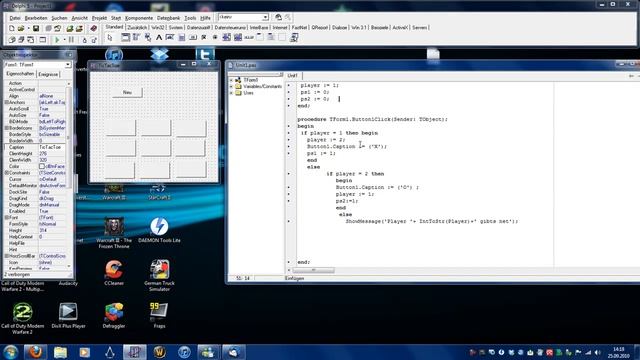Switch to the Dialoge palette tab

coord(339,28)
